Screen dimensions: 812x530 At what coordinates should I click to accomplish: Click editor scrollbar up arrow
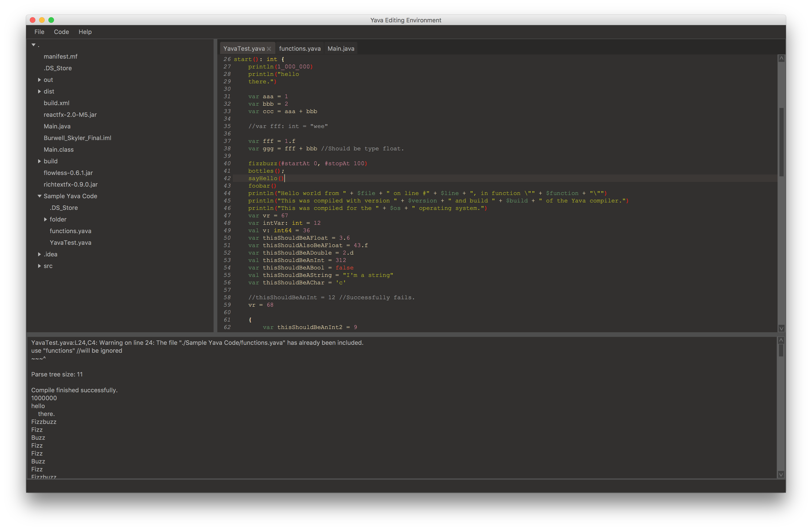click(781, 58)
